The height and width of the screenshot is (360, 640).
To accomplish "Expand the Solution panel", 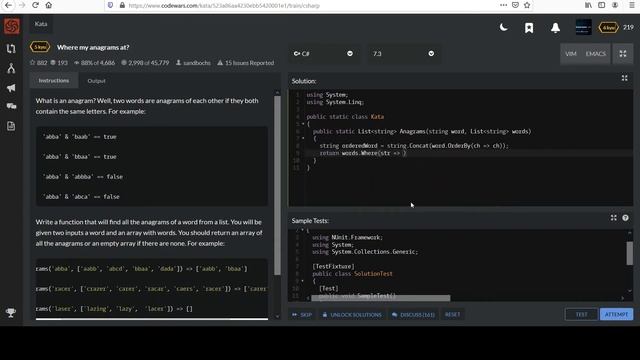I will coord(624,78).
